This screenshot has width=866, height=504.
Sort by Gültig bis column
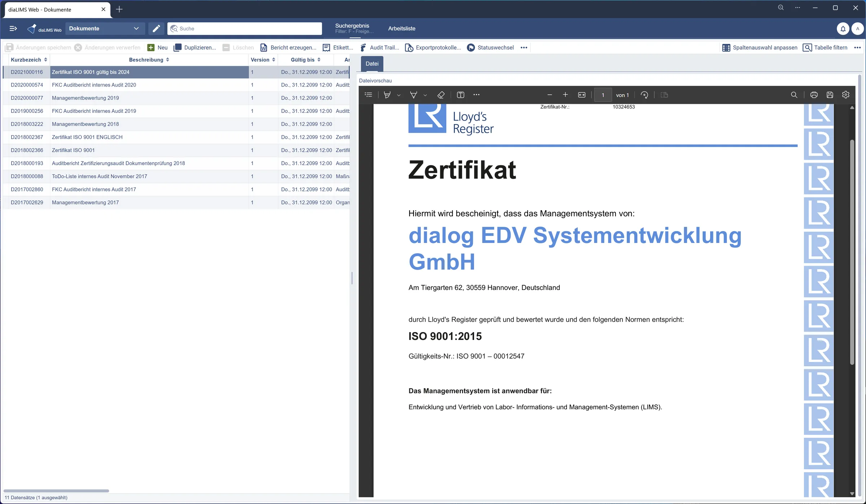pyautogui.click(x=319, y=60)
